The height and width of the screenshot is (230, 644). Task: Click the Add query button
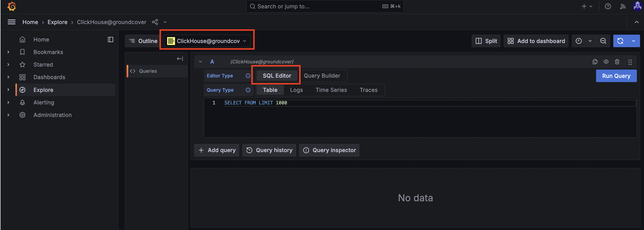click(x=217, y=150)
